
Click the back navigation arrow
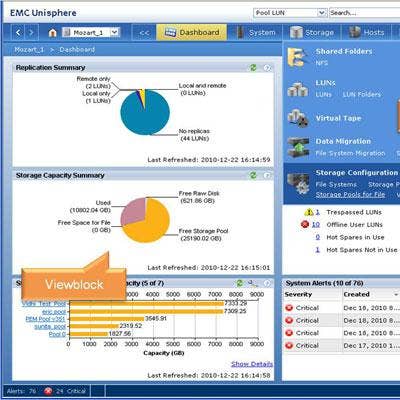point(18,33)
